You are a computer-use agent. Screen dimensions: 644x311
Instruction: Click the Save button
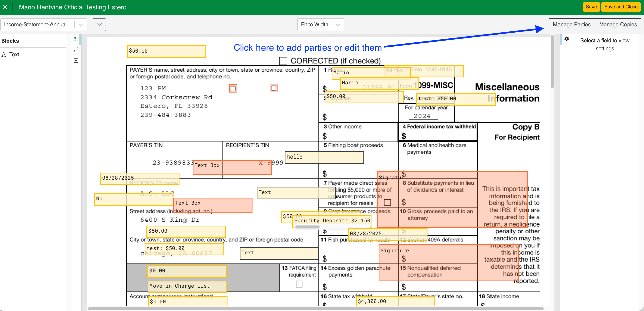(x=591, y=7)
